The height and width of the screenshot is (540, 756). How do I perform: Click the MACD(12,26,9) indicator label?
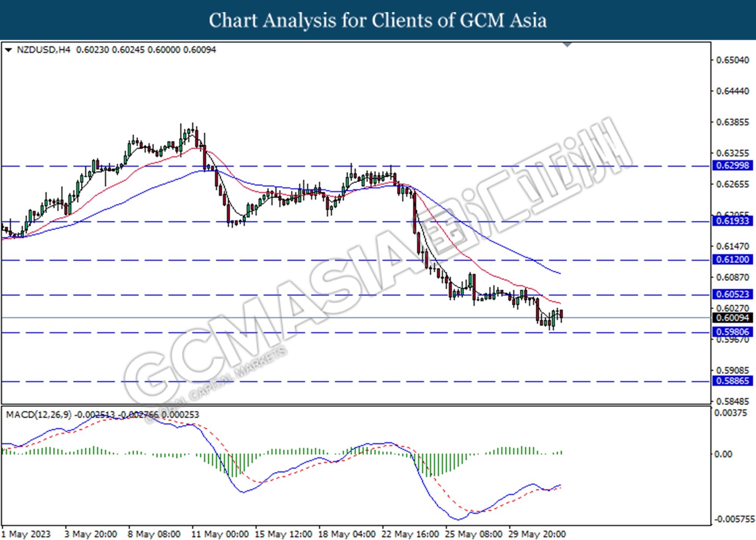[x=39, y=415]
